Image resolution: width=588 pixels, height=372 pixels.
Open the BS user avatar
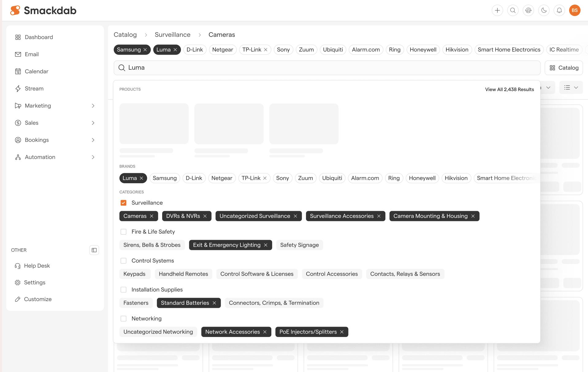coord(575,10)
